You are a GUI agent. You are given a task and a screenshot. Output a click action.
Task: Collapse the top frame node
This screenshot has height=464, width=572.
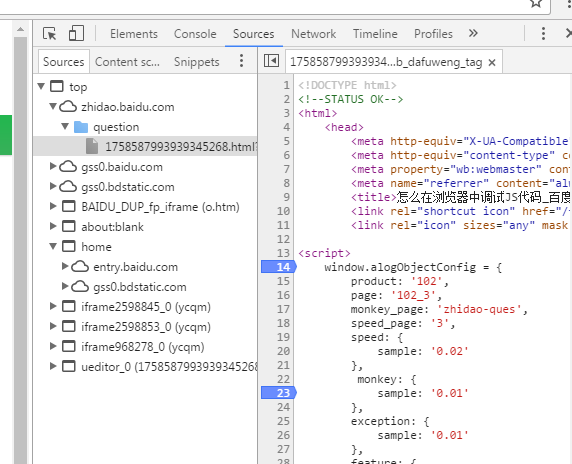point(41,86)
